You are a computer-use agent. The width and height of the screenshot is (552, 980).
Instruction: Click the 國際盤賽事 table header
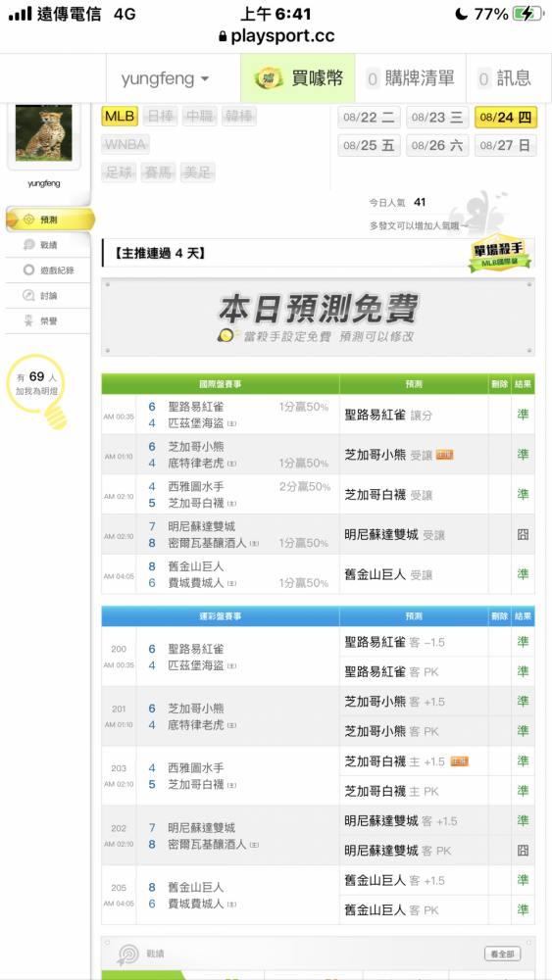221,384
